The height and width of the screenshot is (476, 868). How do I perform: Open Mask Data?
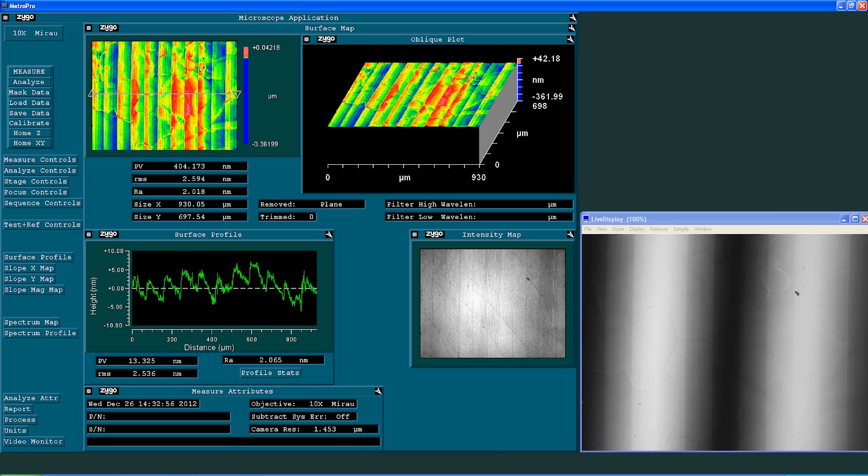(29, 92)
